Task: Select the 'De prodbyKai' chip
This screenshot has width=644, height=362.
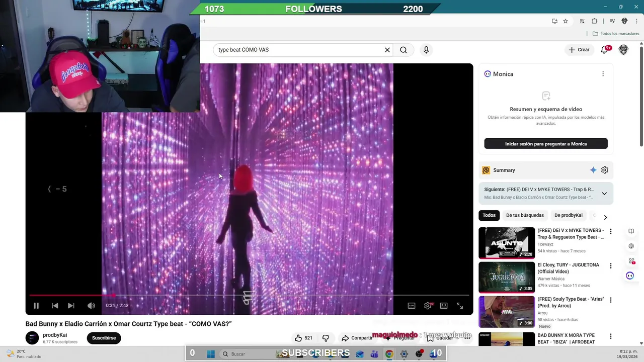Action: 569,215
